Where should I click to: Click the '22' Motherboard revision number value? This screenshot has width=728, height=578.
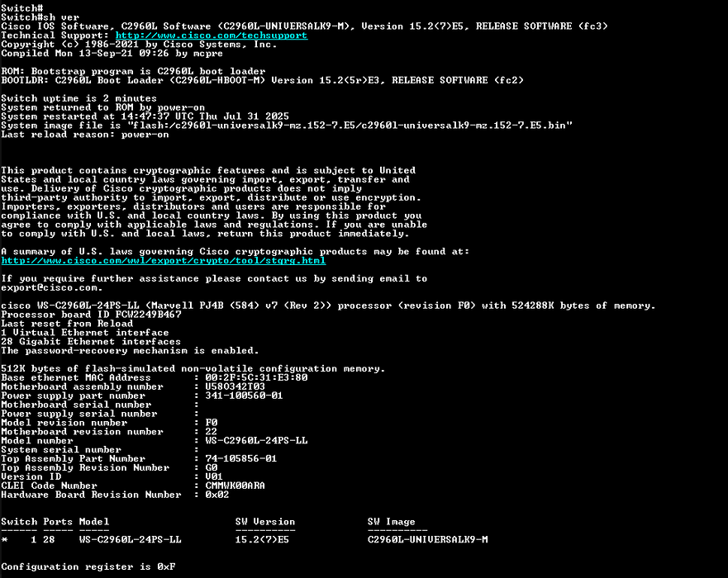[x=212, y=432]
